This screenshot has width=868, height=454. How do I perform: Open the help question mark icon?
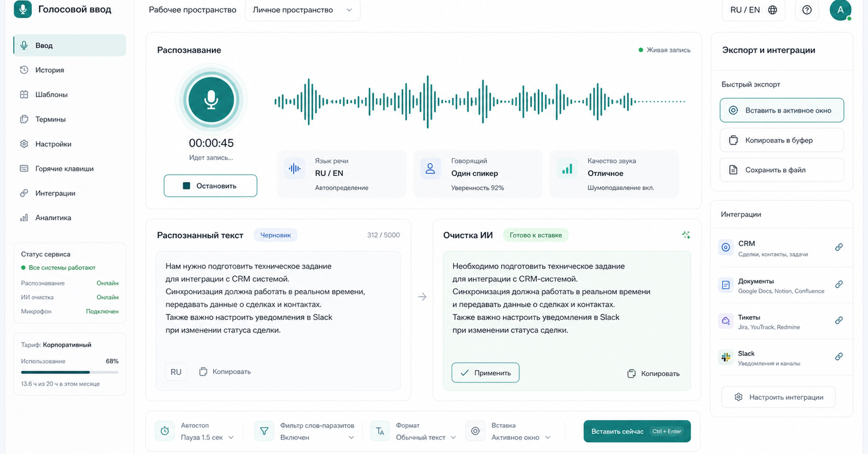[x=807, y=10]
